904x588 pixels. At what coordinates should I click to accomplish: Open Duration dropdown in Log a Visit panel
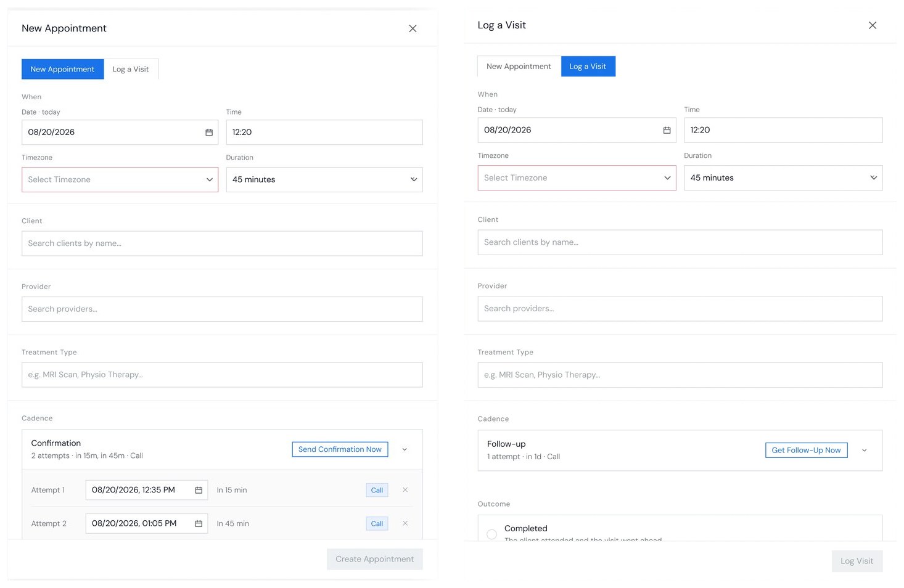coord(783,178)
